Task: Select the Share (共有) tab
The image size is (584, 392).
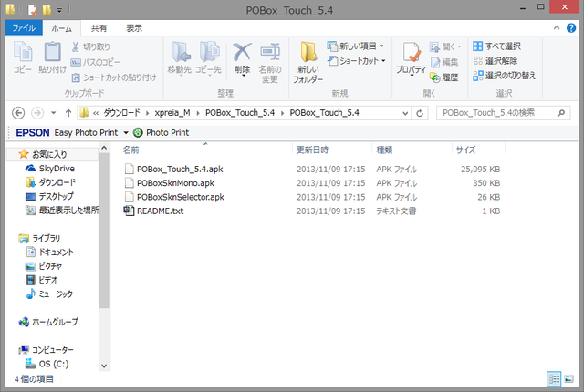Action: [99, 28]
